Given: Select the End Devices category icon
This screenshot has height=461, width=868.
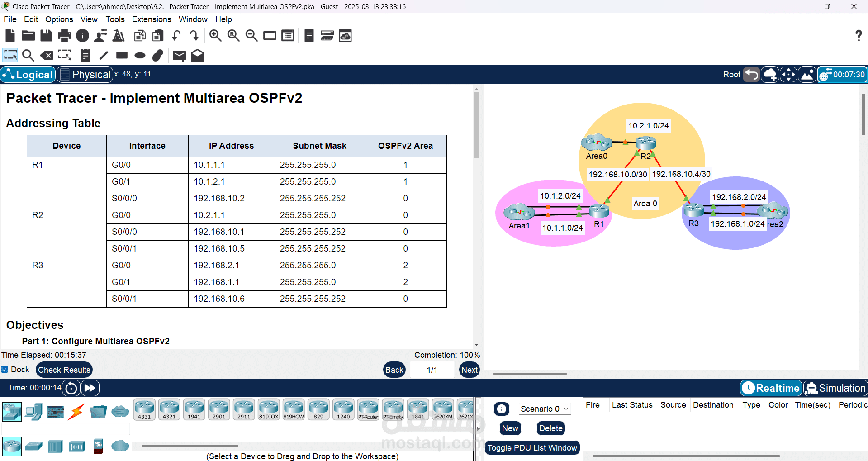Looking at the screenshot, I should (33, 412).
